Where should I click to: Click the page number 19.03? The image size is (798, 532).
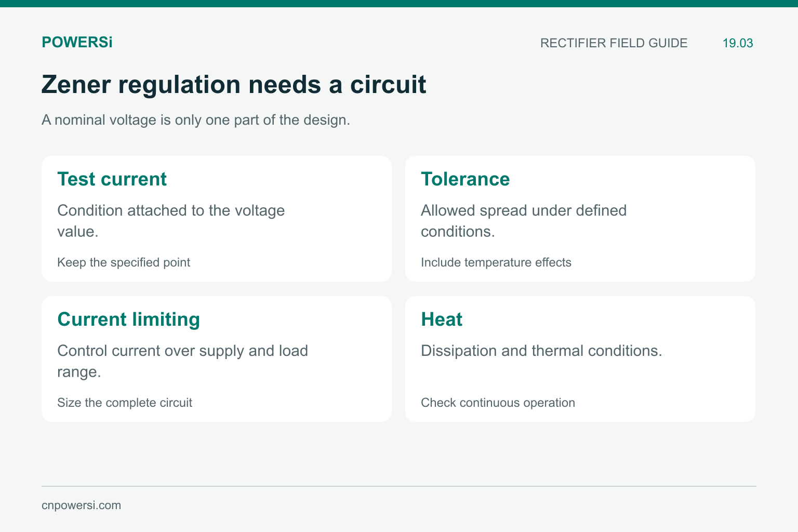[x=738, y=43]
